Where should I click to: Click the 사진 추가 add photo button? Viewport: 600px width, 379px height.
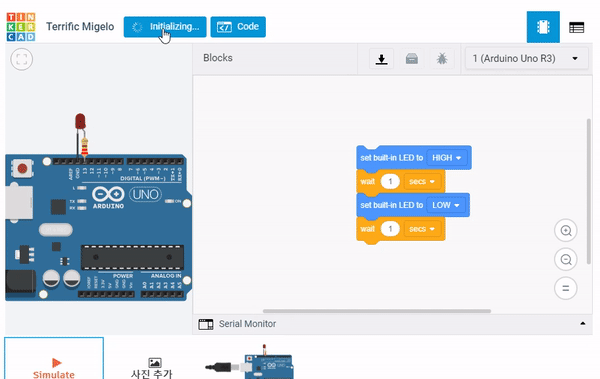152,368
